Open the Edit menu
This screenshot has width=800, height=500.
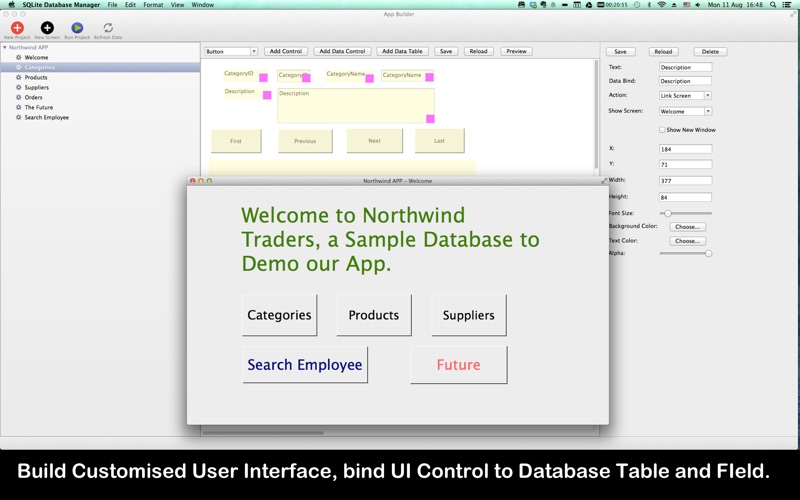coord(130,5)
